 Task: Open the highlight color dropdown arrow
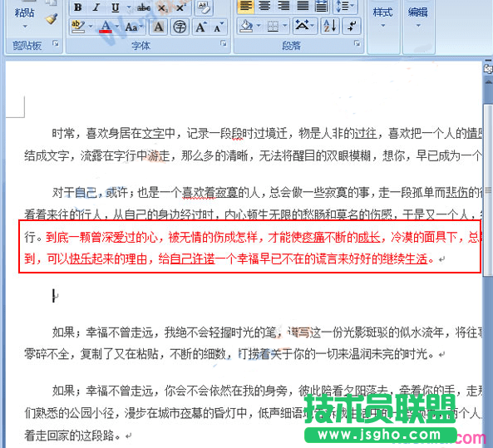(x=91, y=27)
